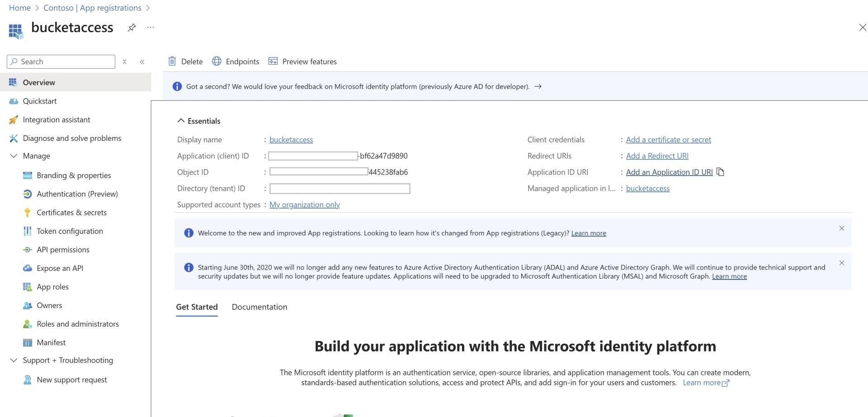
Task: Click the Diagnose and solve problems wrench icon
Action: coord(14,138)
